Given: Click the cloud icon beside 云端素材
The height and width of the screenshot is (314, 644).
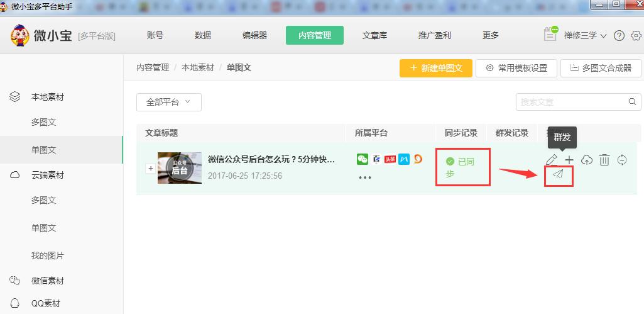Looking at the screenshot, I should 15,175.
